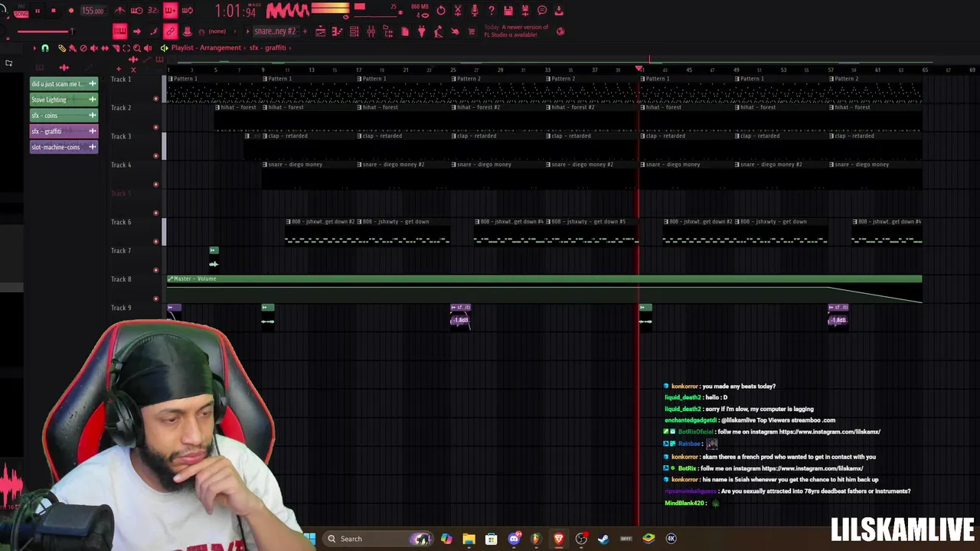Toggle the highlighted overdub/blend recording button
The height and width of the screenshot is (551, 980).
tap(170, 11)
